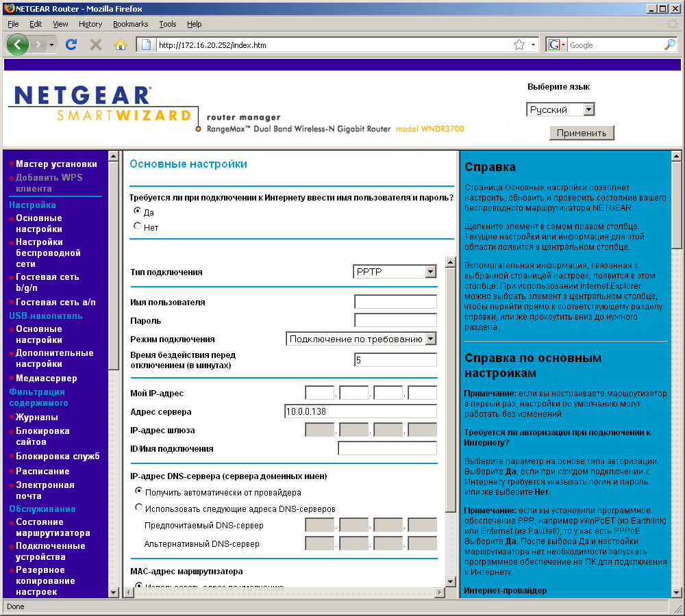Click the sidebar scrollbar up arrow

coord(113,156)
